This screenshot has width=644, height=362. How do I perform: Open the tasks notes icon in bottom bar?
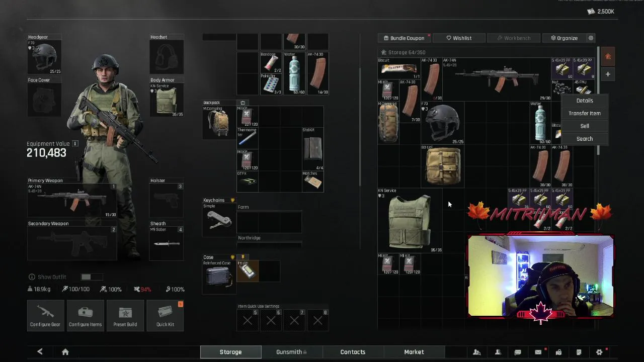[579, 352]
